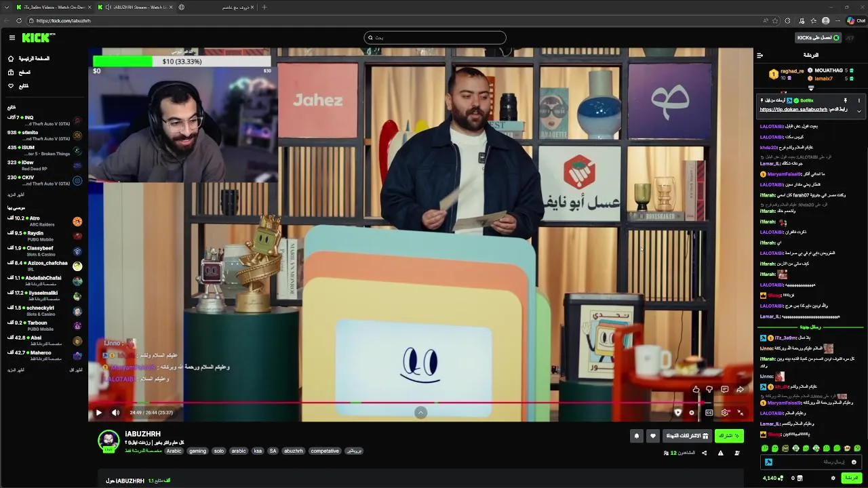The height and width of the screenshot is (488, 868).
Task: Click the iABUZHRH channel avatar
Action: [108, 441]
